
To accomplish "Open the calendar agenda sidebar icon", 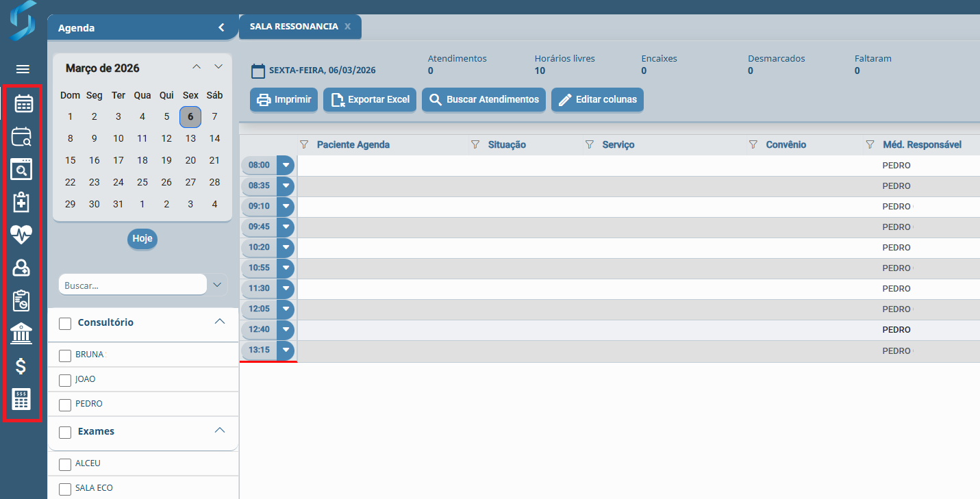I will pos(23,104).
